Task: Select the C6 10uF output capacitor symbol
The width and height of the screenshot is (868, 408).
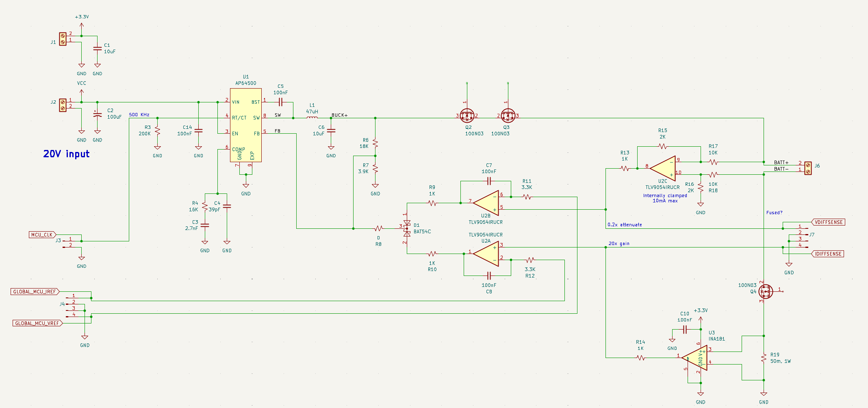Action: point(331,131)
